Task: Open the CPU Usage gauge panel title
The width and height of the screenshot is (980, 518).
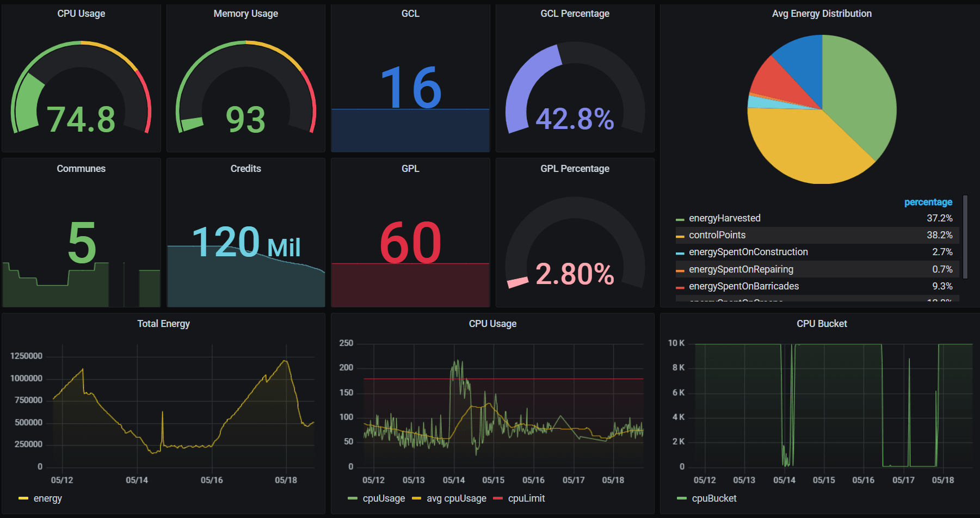Action: pyautogui.click(x=81, y=14)
